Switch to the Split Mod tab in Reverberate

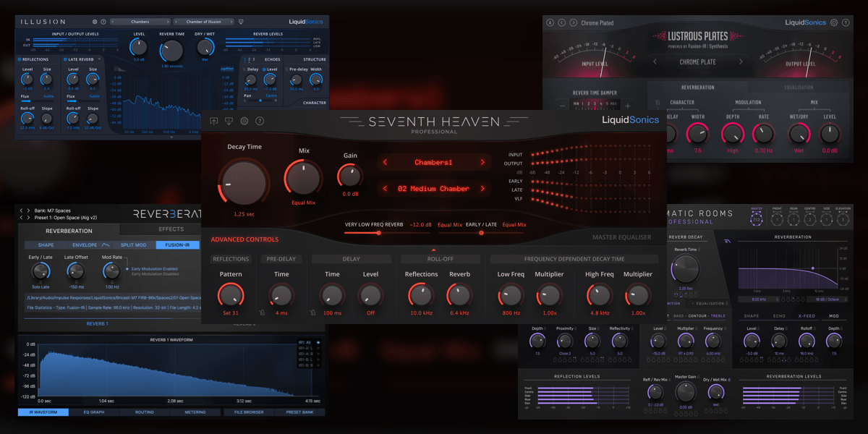133,245
